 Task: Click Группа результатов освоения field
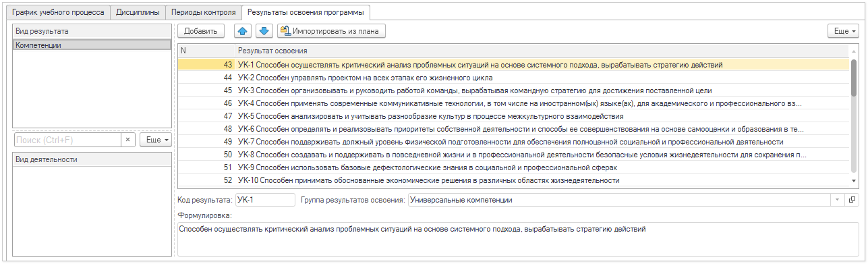pyautogui.click(x=619, y=200)
